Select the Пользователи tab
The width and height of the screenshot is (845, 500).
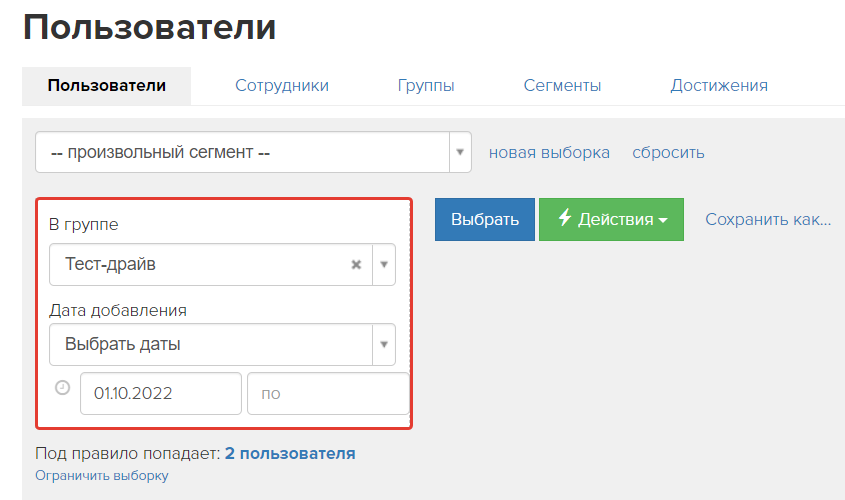click(107, 86)
